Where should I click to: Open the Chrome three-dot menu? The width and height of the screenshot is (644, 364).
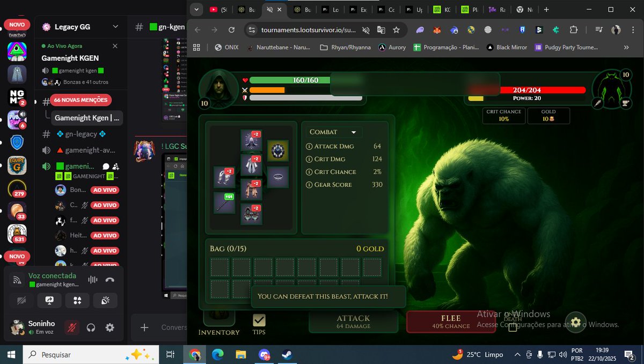point(632,30)
